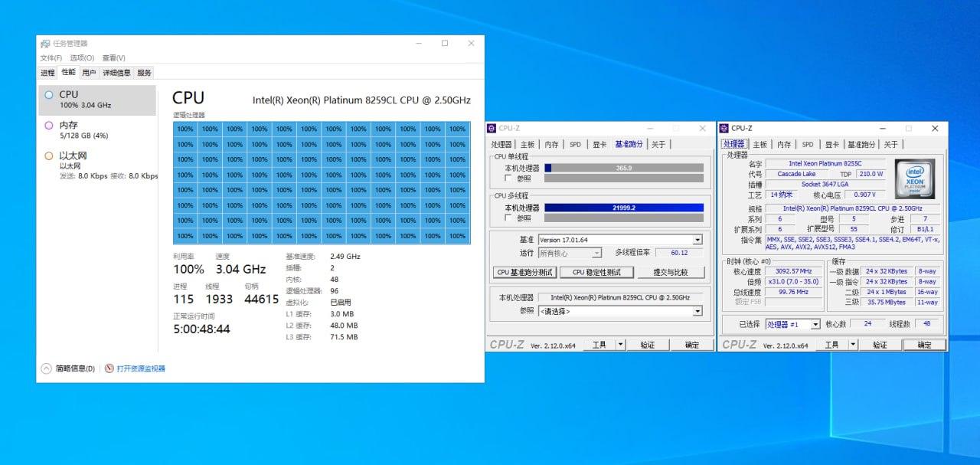This screenshot has height=465, width=980.
Task: Click the 三级 cache value 35.75 MBytes
Action: 887,302
